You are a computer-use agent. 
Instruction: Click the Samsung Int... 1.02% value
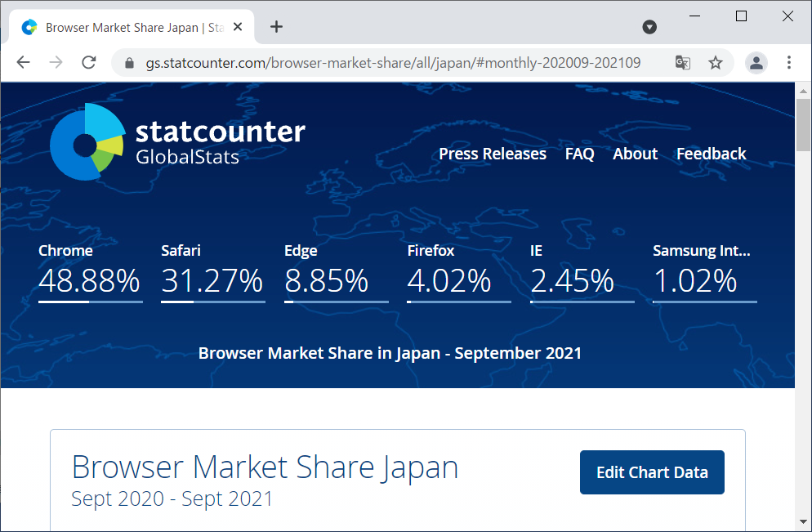695,281
